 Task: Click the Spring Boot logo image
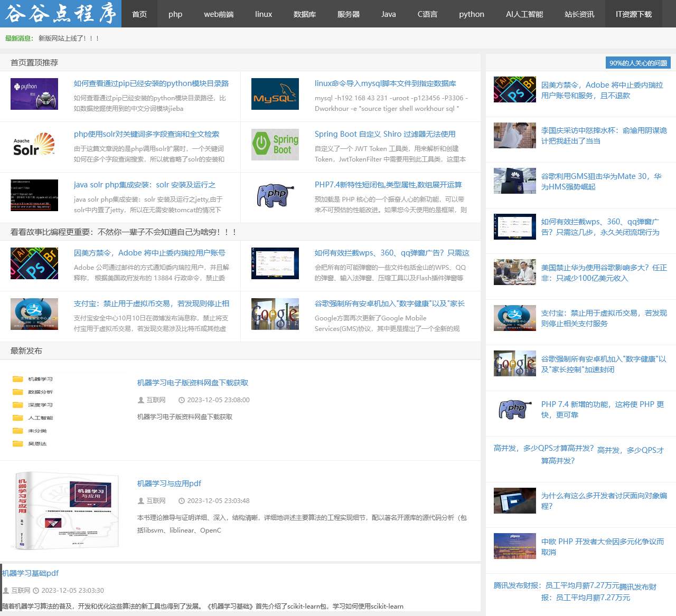[275, 145]
